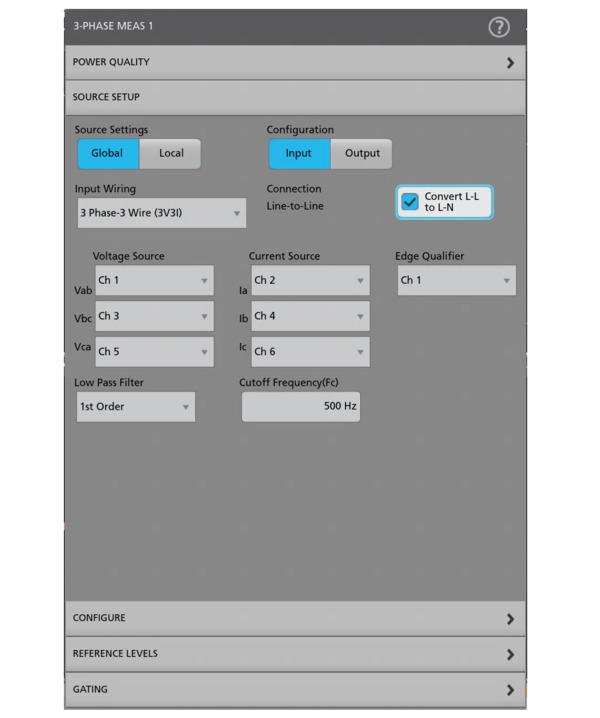
Task: Select Global source settings
Action: point(108,154)
